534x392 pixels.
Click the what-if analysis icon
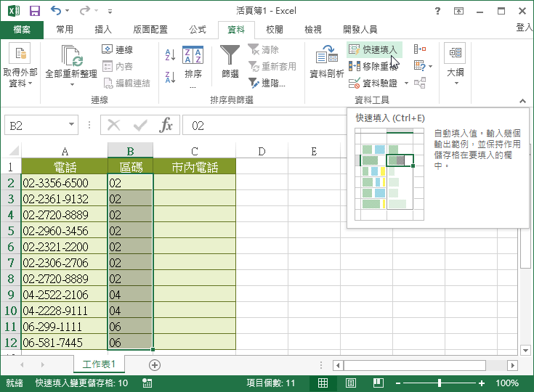click(x=420, y=66)
